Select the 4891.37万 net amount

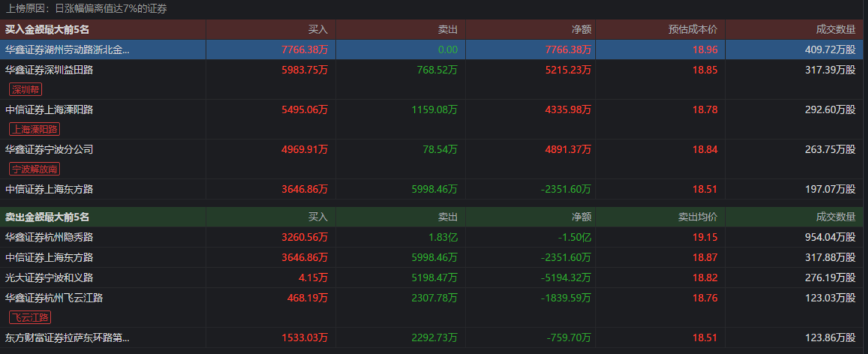(568, 150)
